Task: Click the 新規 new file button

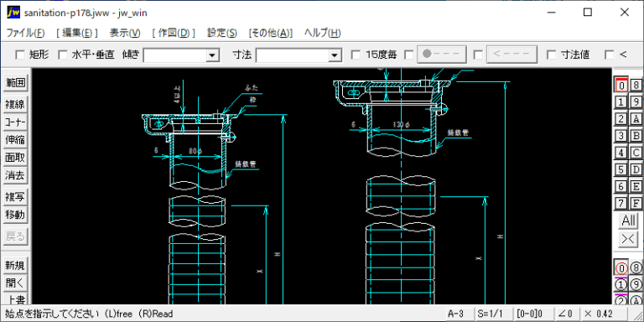Action: click(x=15, y=265)
